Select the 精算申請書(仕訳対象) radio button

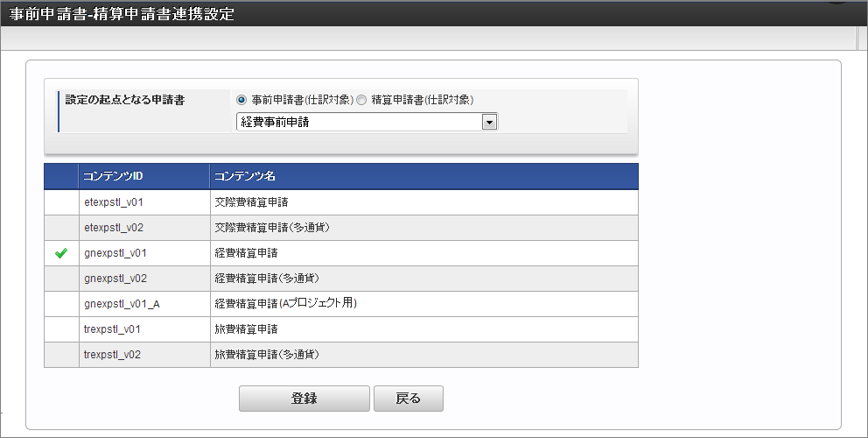(x=360, y=101)
